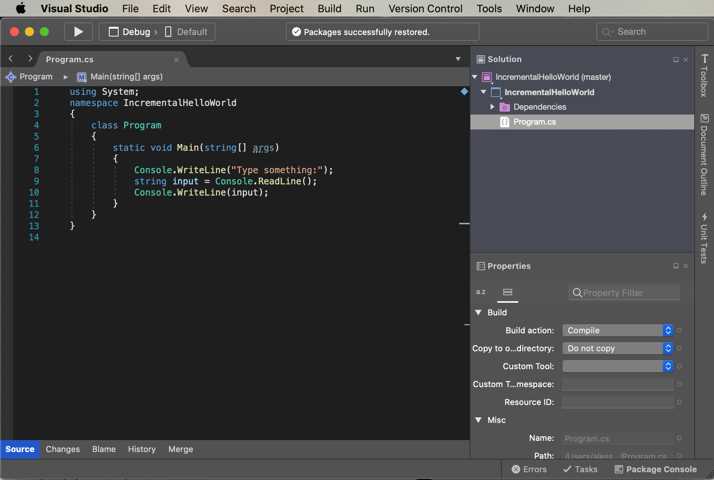The image size is (714, 480).
Task: Click the blue diamond marker in editor margin
Action: [x=464, y=92]
